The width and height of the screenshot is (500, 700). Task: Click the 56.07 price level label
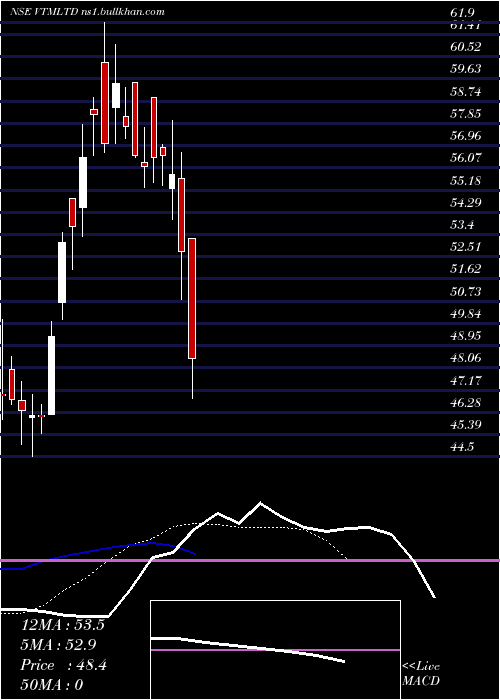[466, 158]
